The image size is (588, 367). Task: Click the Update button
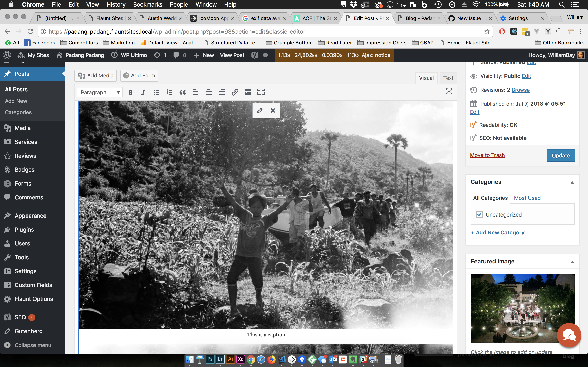click(561, 156)
